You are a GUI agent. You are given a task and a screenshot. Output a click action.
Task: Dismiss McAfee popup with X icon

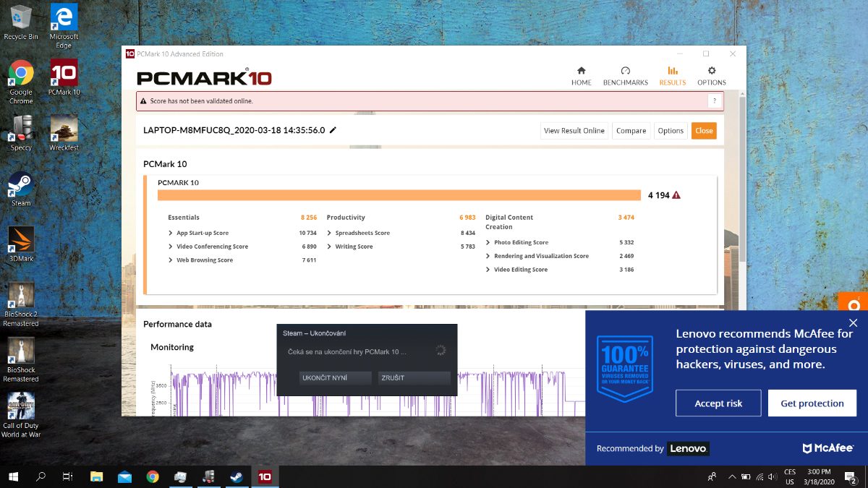(853, 323)
